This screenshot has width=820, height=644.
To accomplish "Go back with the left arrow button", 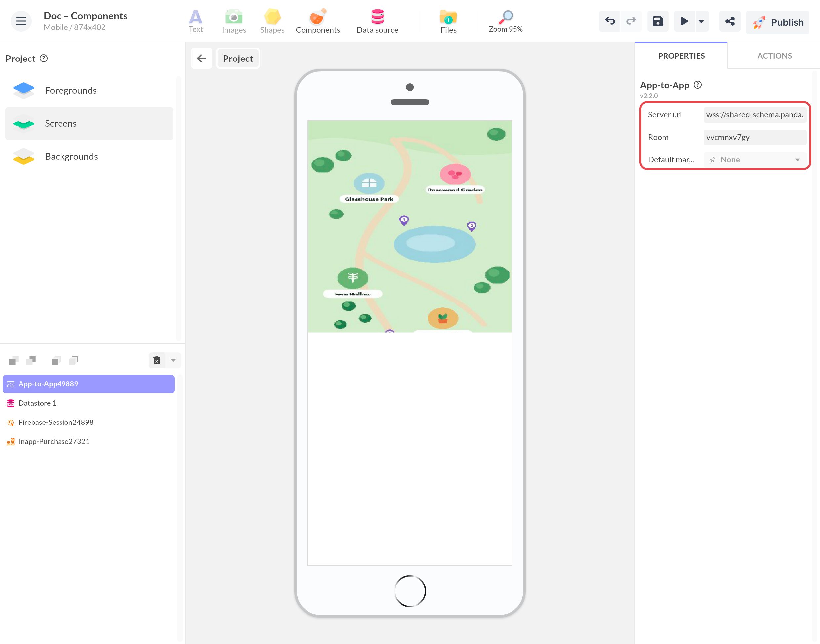I will click(x=202, y=58).
